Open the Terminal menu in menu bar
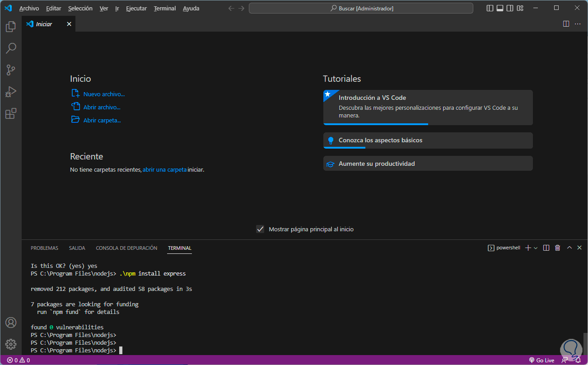This screenshot has width=588, height=365. pyautogui.click(x=164, y=9)
